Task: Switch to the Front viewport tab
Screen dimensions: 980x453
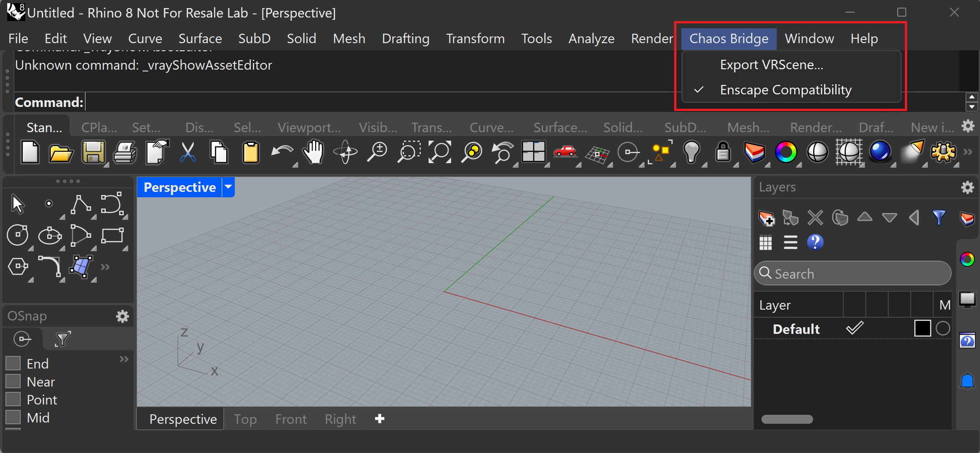Action: 291,419
